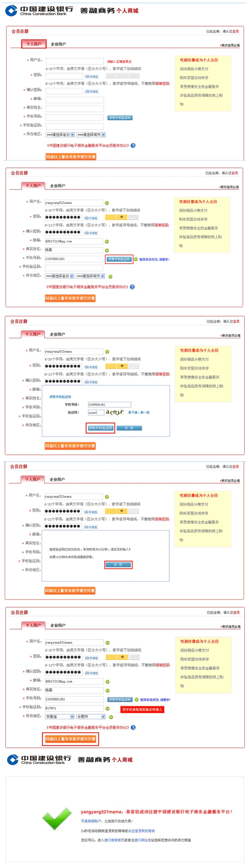Click the blue help icon in the blank form
The height and width of the screenshot is (868, 249).
(133, 145)
